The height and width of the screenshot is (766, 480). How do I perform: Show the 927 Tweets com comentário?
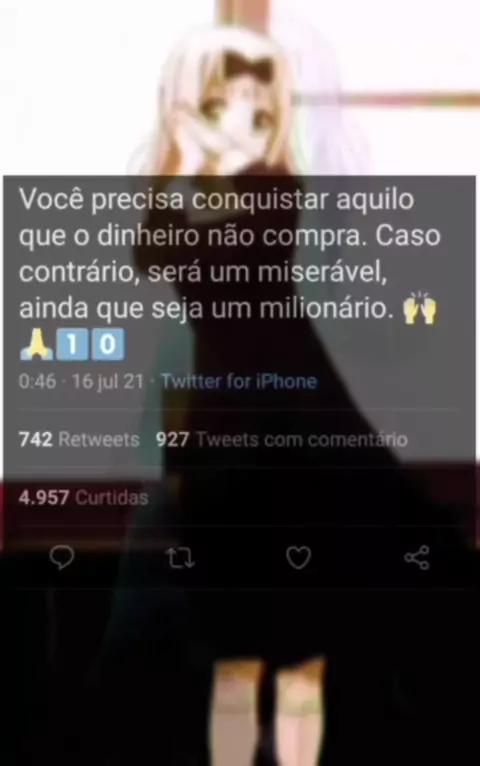click(x=282, y=440)
